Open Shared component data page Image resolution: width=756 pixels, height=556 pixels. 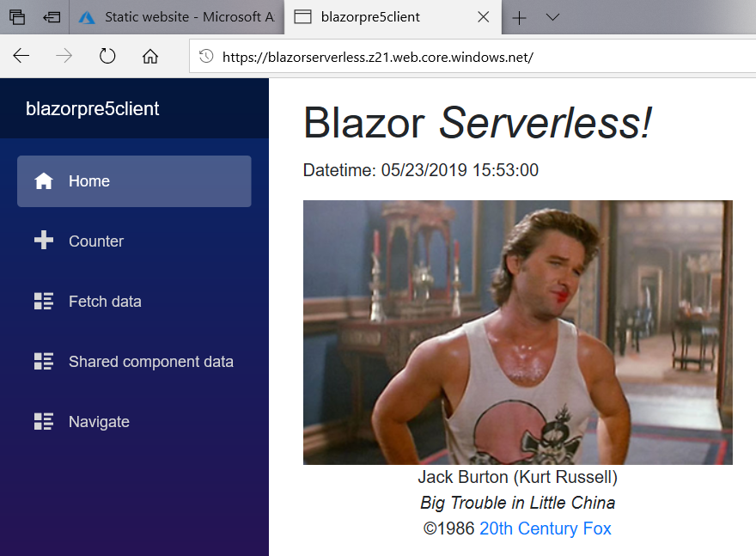pyautogui.click(x=134, y=362)
